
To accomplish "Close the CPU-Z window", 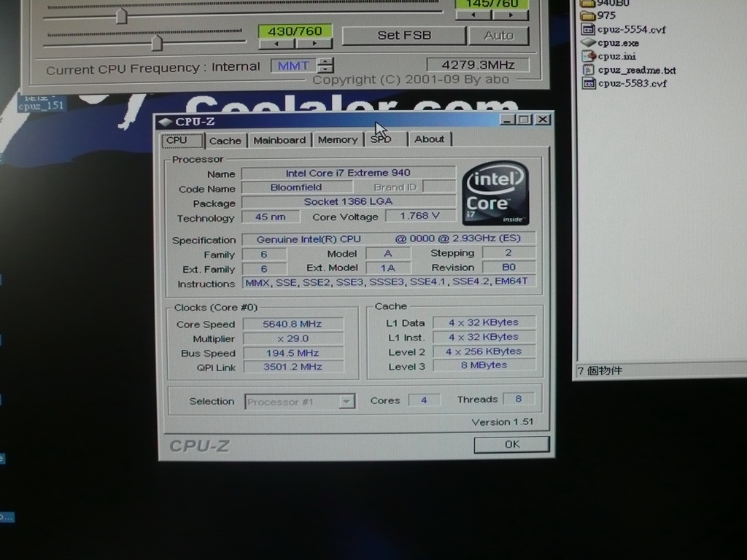I will coord(543,119).
